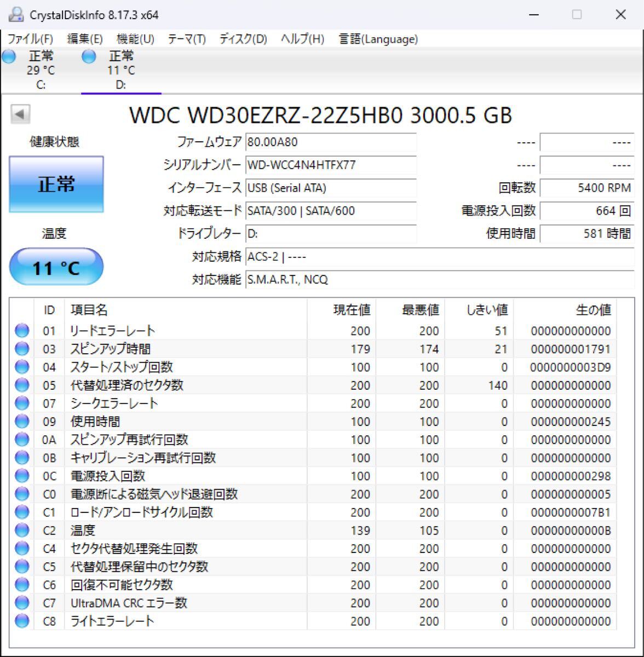Click the 健康状態 label
This screenshot has width=644, height=657.
(54, 142)
